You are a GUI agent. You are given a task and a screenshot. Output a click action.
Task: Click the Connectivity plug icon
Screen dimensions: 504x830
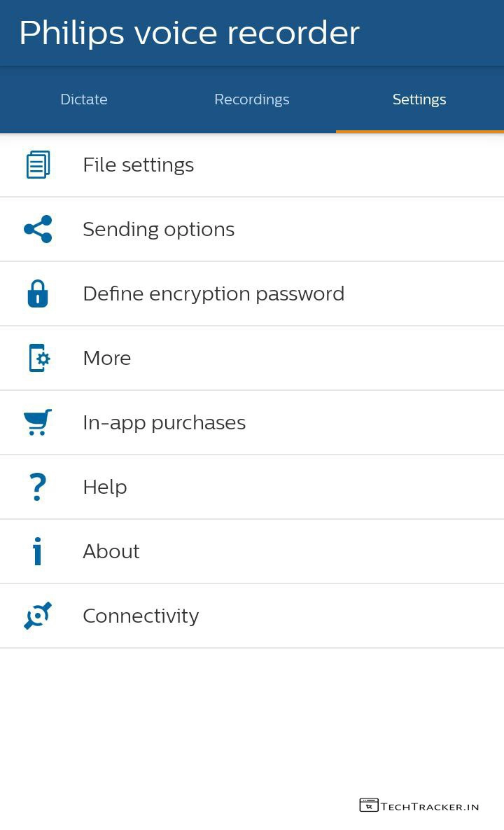pyautogui.click(x=38, y=616)
